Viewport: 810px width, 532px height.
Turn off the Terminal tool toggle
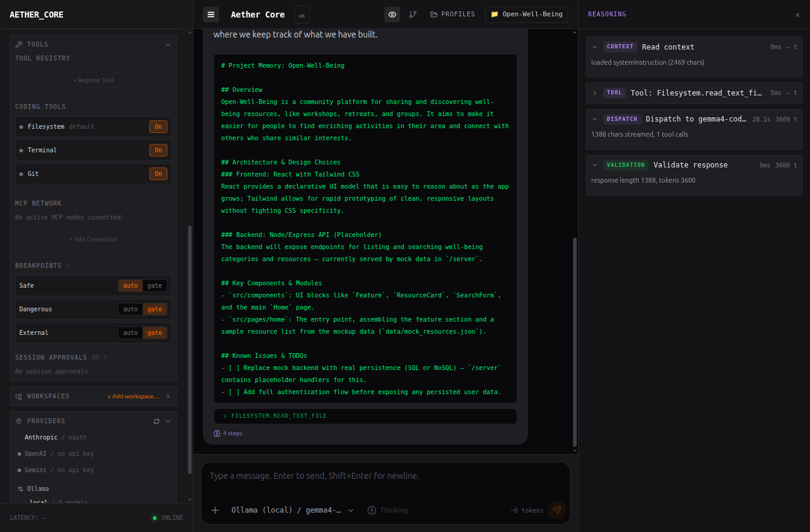coord(158,150)
